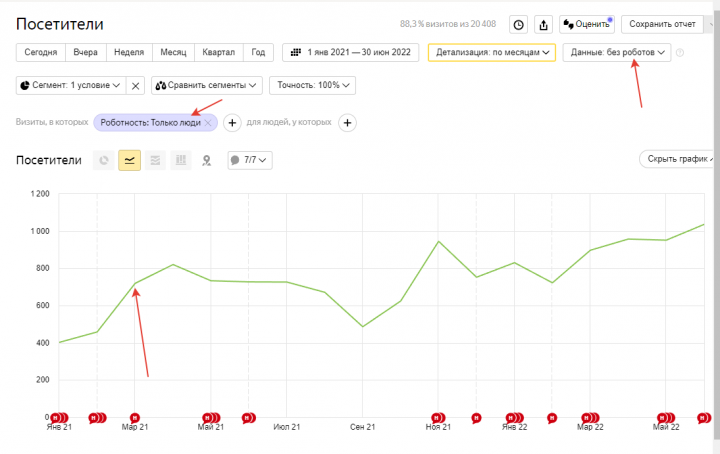Open chart notes 7/7 dropdown
The height and width of the screenshot is (454, 720).
tap(250, 160)
